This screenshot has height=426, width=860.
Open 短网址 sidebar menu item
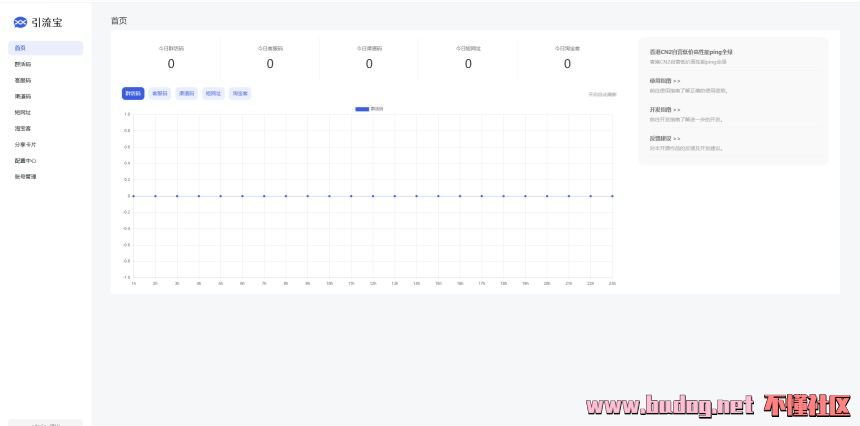click(23, 112)
